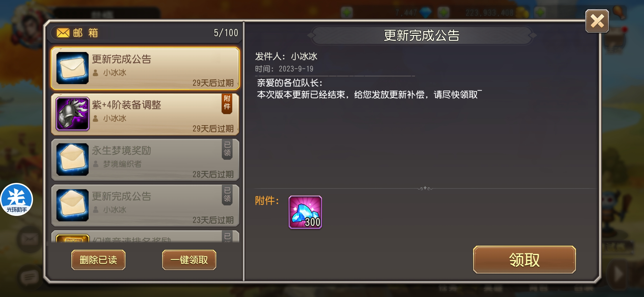Tap the 光环助手 floating assistant icon
This screenshot has width=644, height=297.
17,199
